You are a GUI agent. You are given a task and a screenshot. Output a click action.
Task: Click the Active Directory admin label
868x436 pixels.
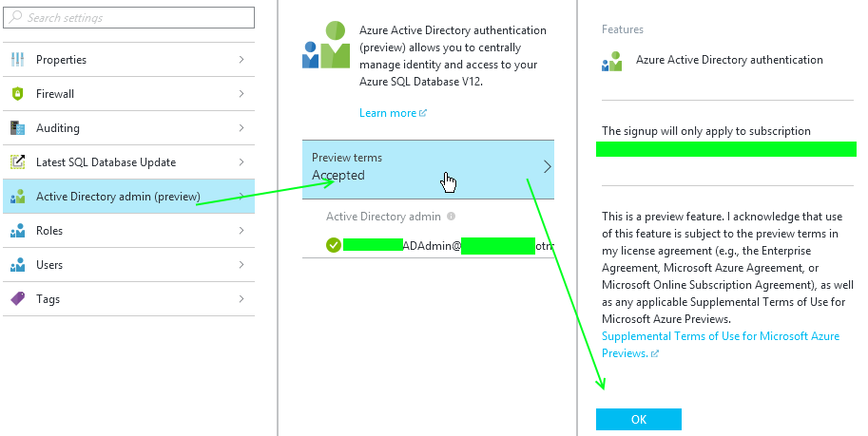pos(383,217)
